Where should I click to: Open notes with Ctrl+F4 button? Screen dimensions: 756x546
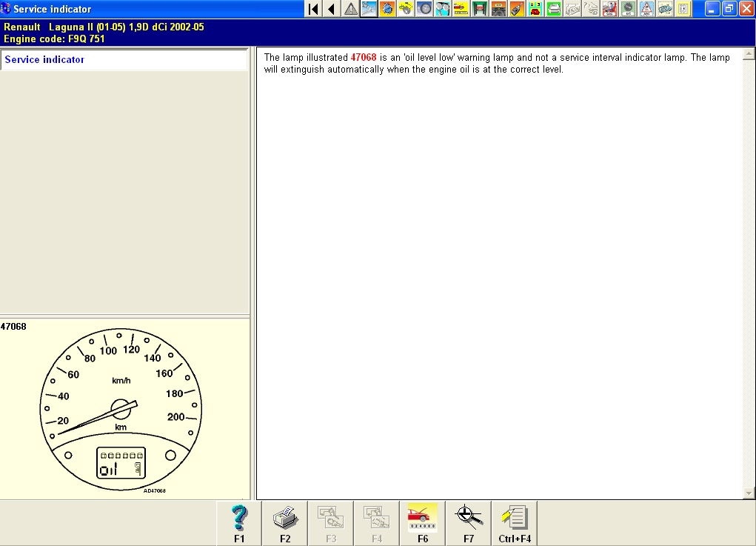pyautogui.click(x=515, y=523)
